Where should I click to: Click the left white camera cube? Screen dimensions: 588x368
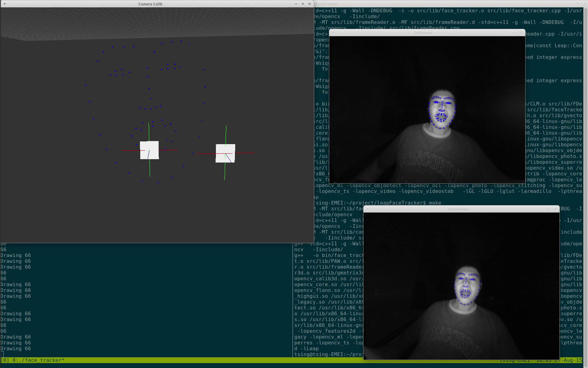[x=149, y=150]
